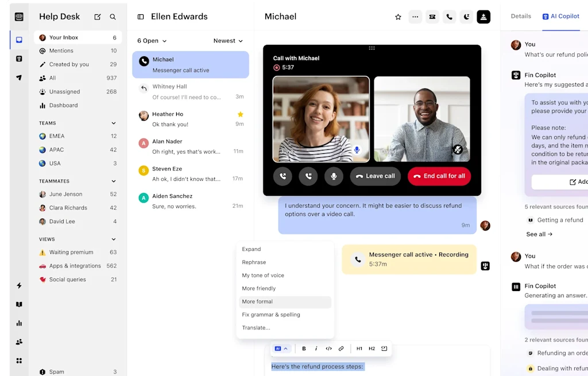Click June's video thumbnail in call
588x376 pixels.
click(x=321, y=119)
